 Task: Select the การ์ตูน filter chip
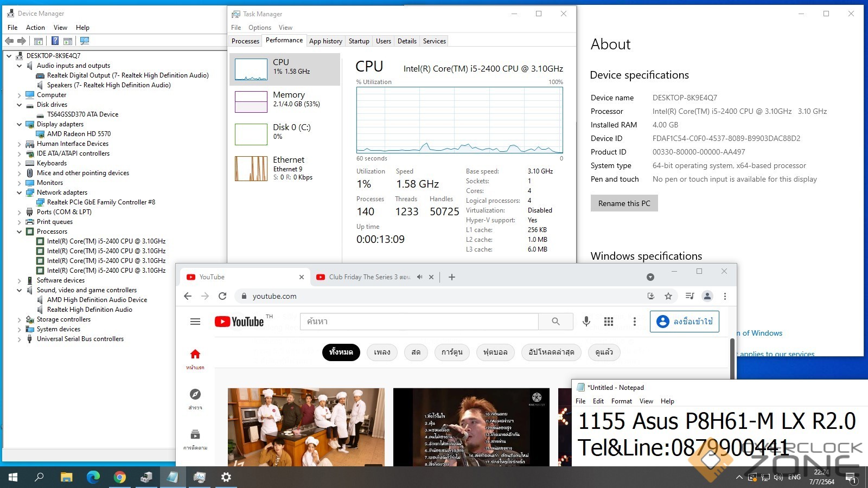(x=451, y=352)
